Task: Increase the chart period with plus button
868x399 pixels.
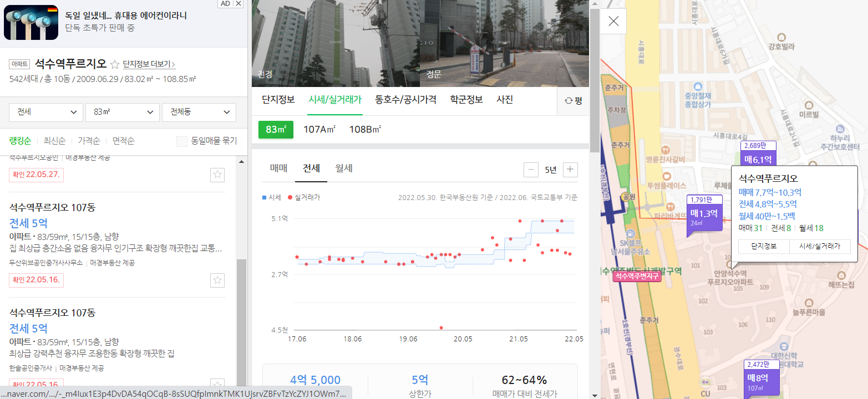Action: pyautogui.click(x=570, y=170)
